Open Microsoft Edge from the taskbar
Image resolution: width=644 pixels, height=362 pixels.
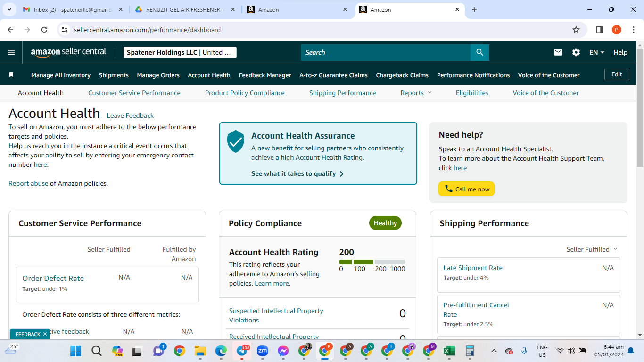[x=221, y=351]
